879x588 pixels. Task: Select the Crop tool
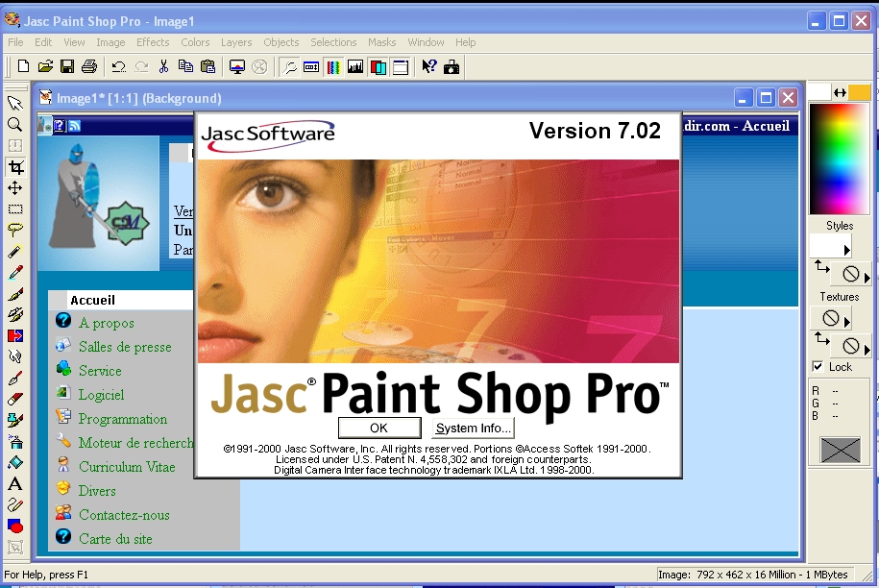coord(14,167)
